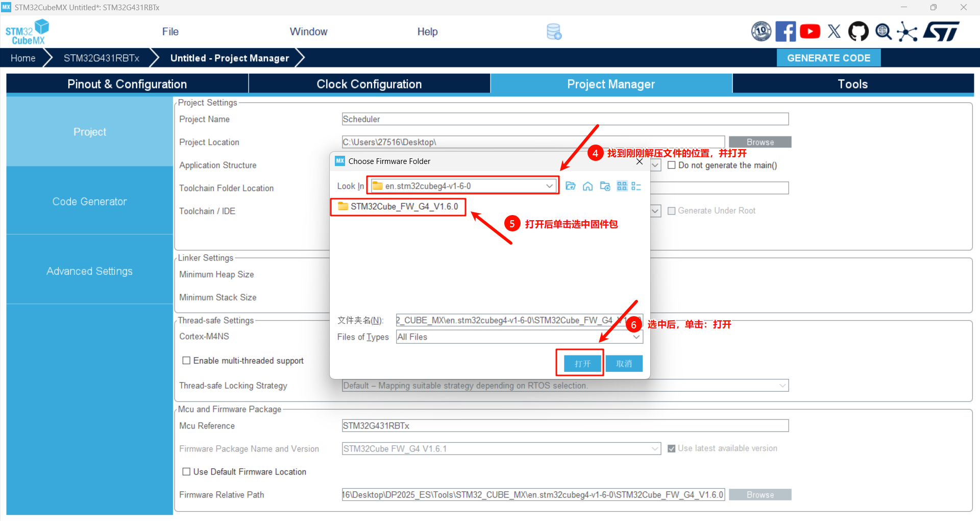
Task: Open Toolchain / IDE dropdown arrow
Action: (x=655, y=211)
